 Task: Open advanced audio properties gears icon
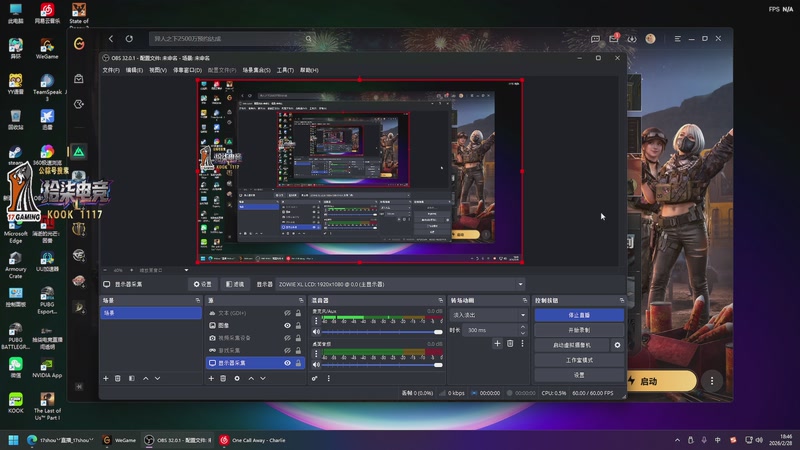click(315, 379)
